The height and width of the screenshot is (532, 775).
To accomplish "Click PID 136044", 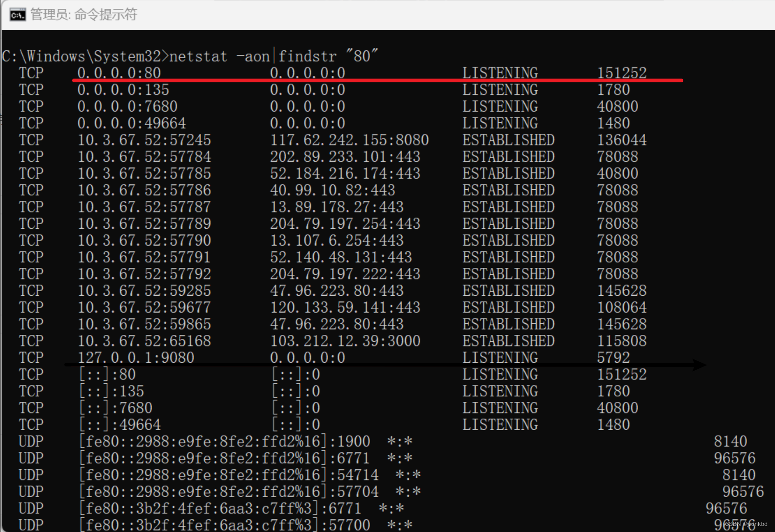I will pos(622,140).
